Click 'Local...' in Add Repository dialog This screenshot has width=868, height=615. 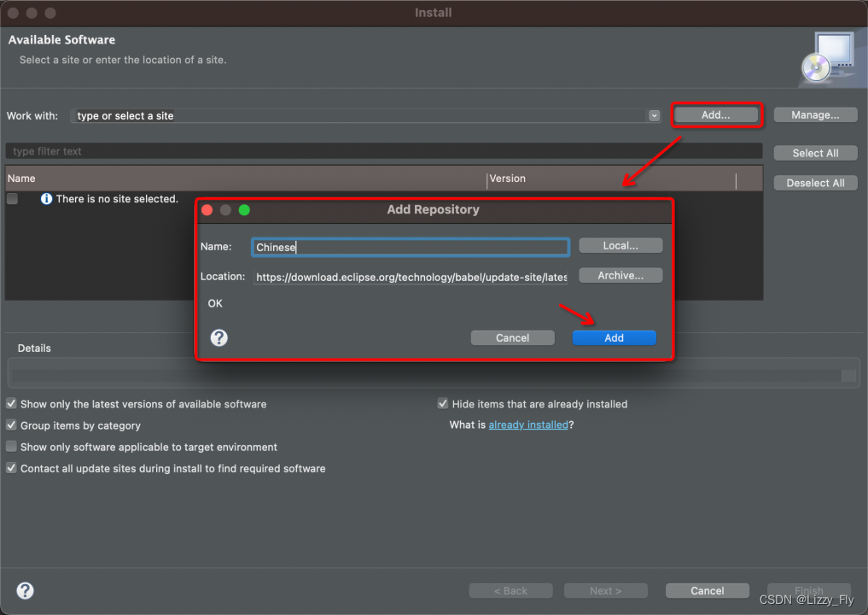(620, 245)
